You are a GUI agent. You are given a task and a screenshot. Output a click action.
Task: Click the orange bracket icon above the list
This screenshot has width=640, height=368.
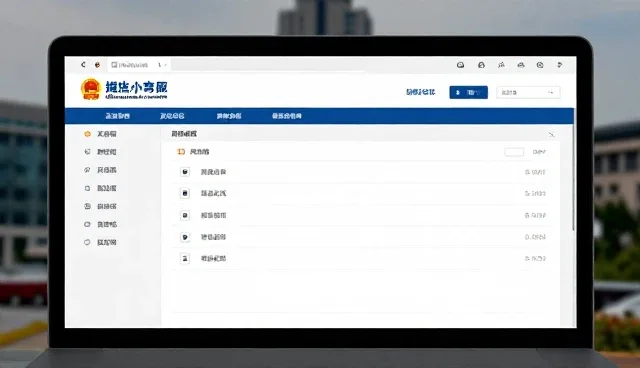click(x=181, y=152)
